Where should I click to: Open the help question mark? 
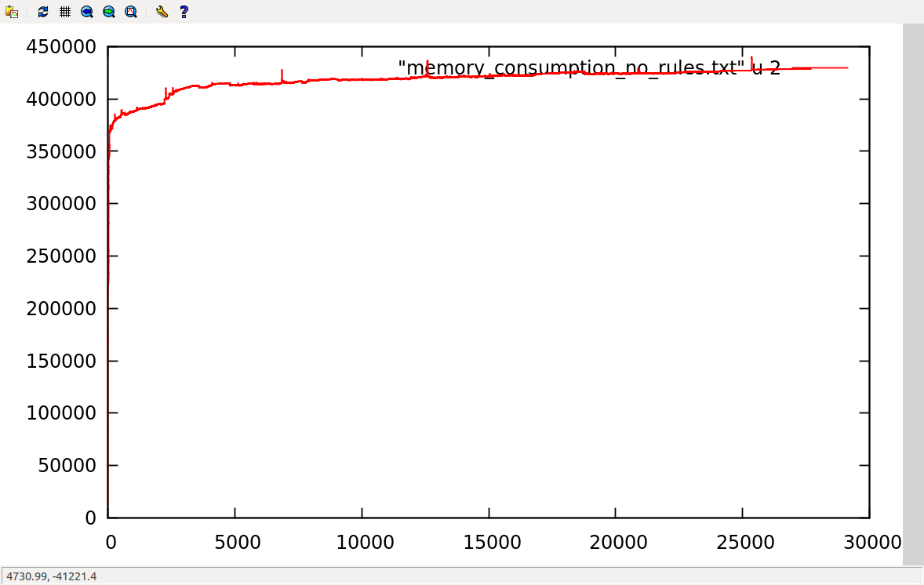[x=184, y=12]
